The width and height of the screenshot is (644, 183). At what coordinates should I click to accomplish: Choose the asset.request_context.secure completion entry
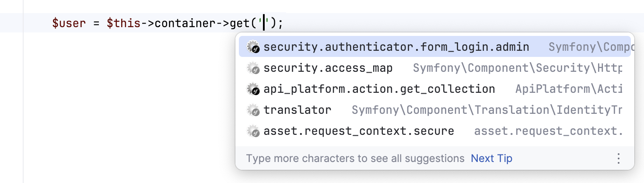pos(358,131)
